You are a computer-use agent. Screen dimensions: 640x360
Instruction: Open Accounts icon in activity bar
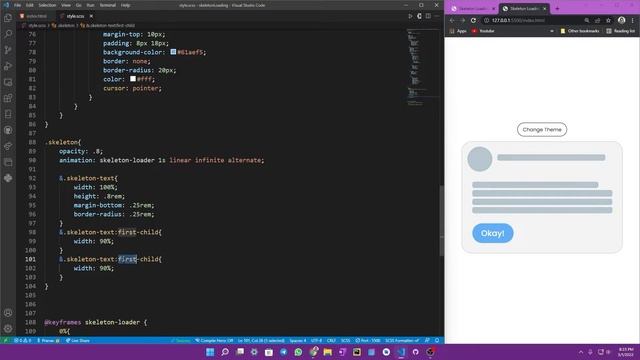(x=8, y=313)
